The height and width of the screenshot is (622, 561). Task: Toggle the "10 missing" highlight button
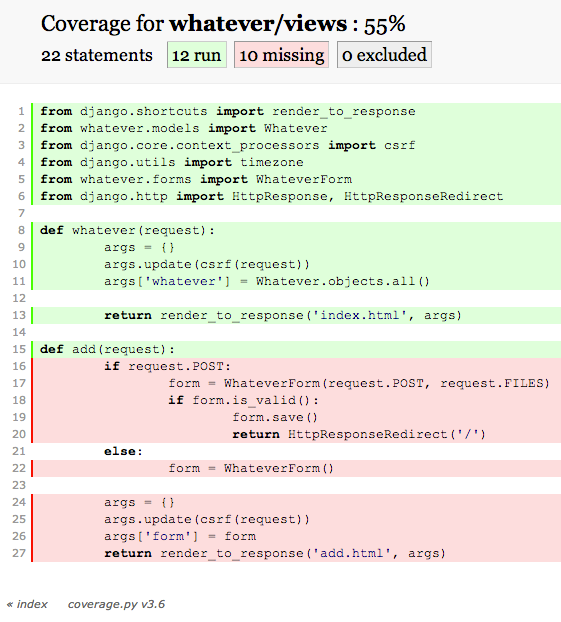click(x=281, y=55)
